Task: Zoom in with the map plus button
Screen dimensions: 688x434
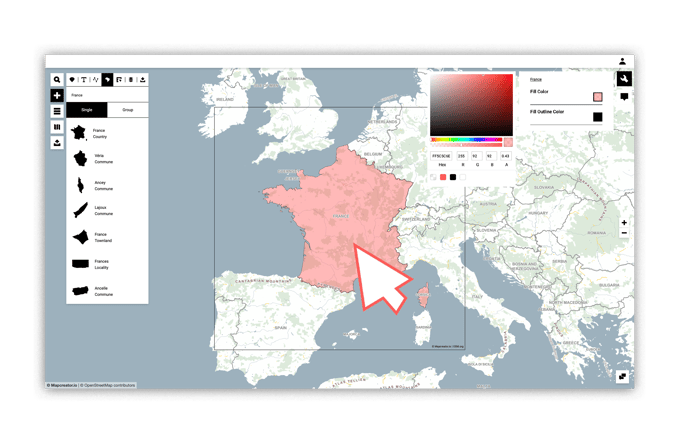Action: [624, 222]
